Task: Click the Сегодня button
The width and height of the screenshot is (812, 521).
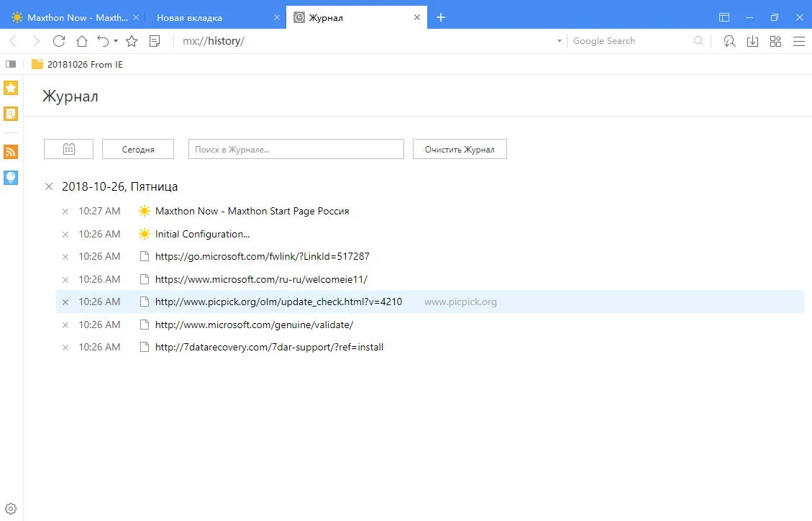Action: pyautogui.click(x=138, y=149)
